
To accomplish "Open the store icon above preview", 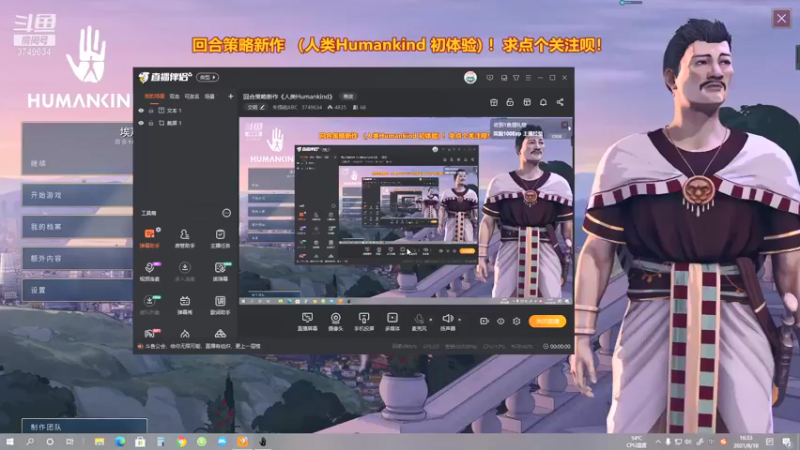I will click(493, 102).
